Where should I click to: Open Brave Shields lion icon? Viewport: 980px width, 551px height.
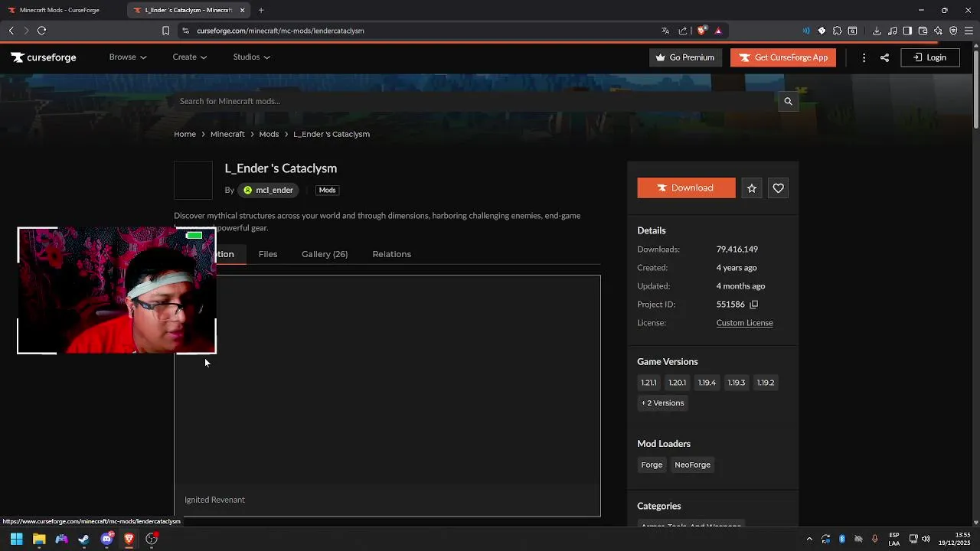[701, 31]
